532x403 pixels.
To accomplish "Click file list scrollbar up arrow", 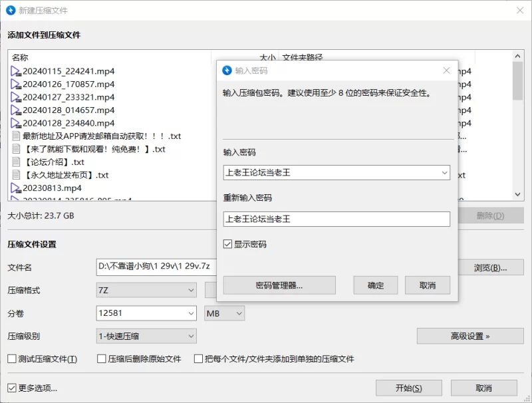I will 517,56.
